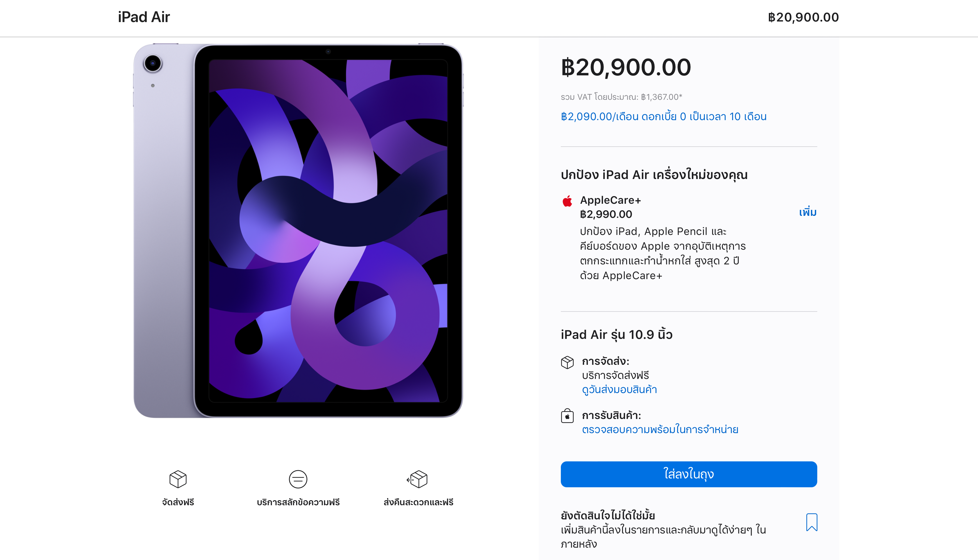Click the จัดส่งฟรี free delivery label
This screenshot has height=560, width=978.
pos(178,502)
